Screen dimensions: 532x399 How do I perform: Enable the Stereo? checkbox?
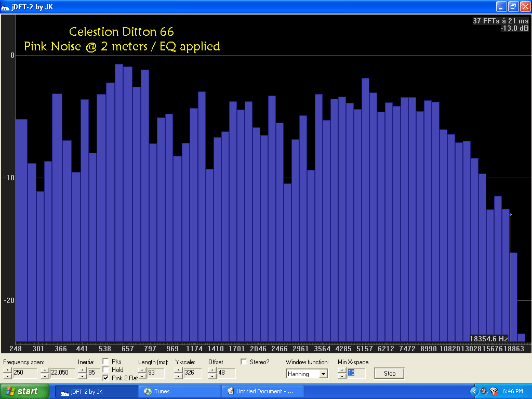[244, 362]
